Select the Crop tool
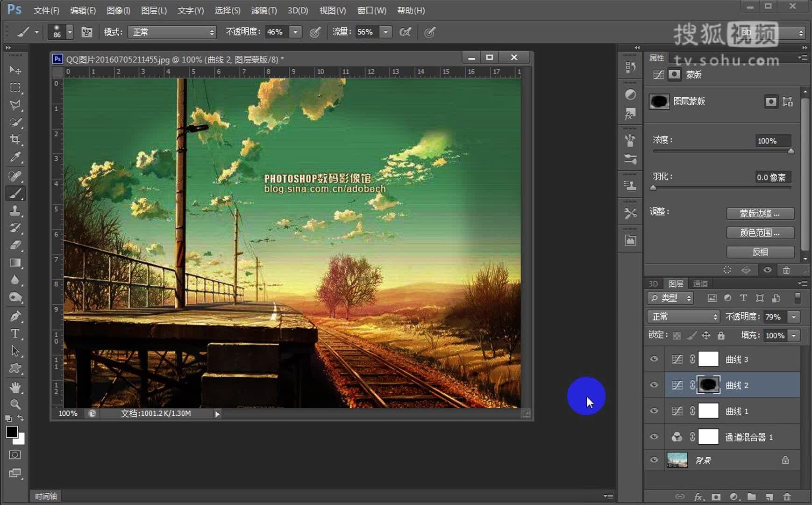Screen dimensions: 812x505 coord(15,139)
